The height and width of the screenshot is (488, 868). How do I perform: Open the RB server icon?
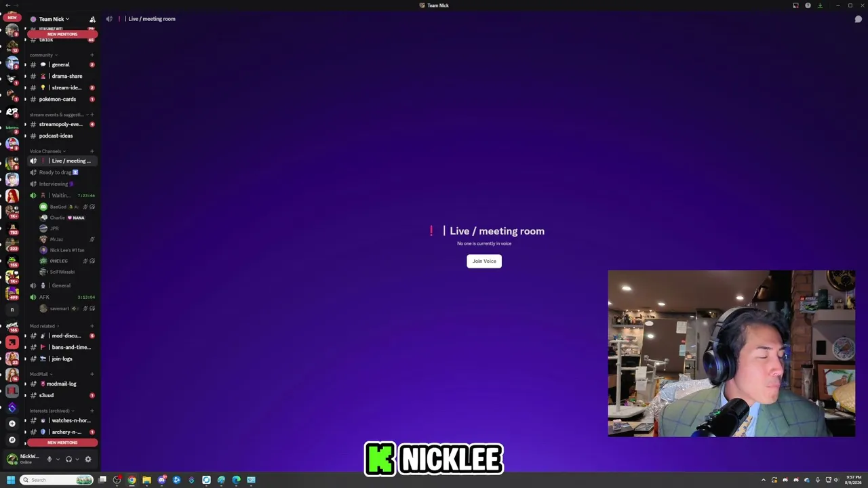tap(12, 112)
